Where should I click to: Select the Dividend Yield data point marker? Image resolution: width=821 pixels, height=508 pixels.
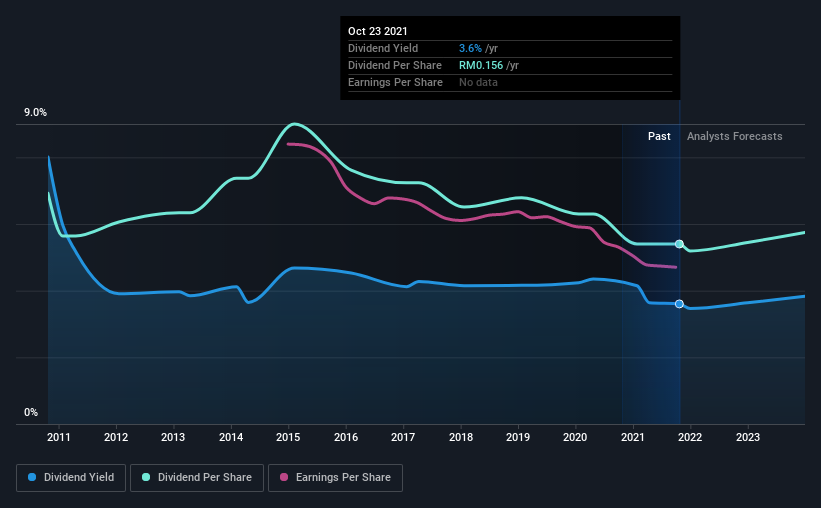point(679,304)
